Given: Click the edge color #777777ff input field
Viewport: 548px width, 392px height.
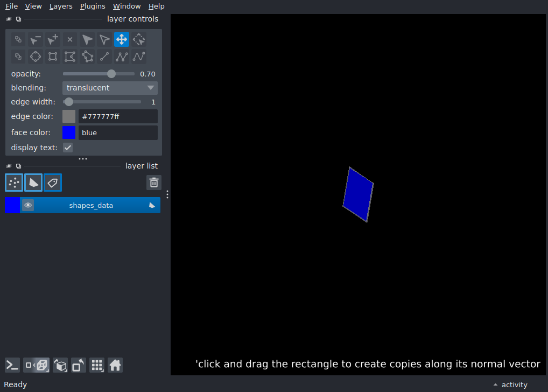Looking at the screenshot, I should coord(118,116).
